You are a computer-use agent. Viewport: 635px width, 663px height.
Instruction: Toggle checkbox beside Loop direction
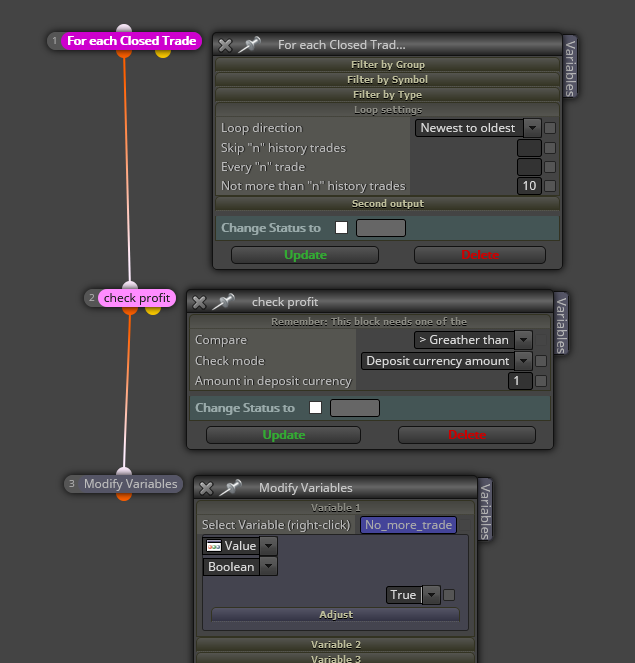point(550,128)
